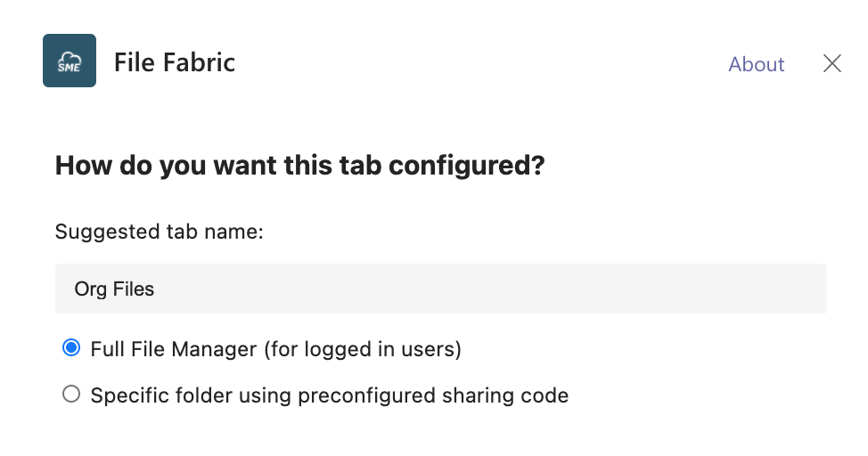
Task: Close the File Fabric dialog
Action: [831, 63]
